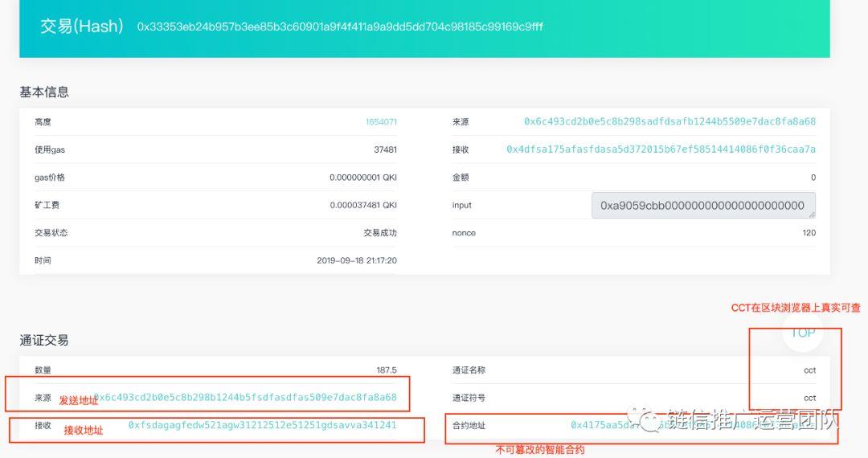Click the input data field 0xa9059cbb
The image size is (868, 458).
point(701,205)
